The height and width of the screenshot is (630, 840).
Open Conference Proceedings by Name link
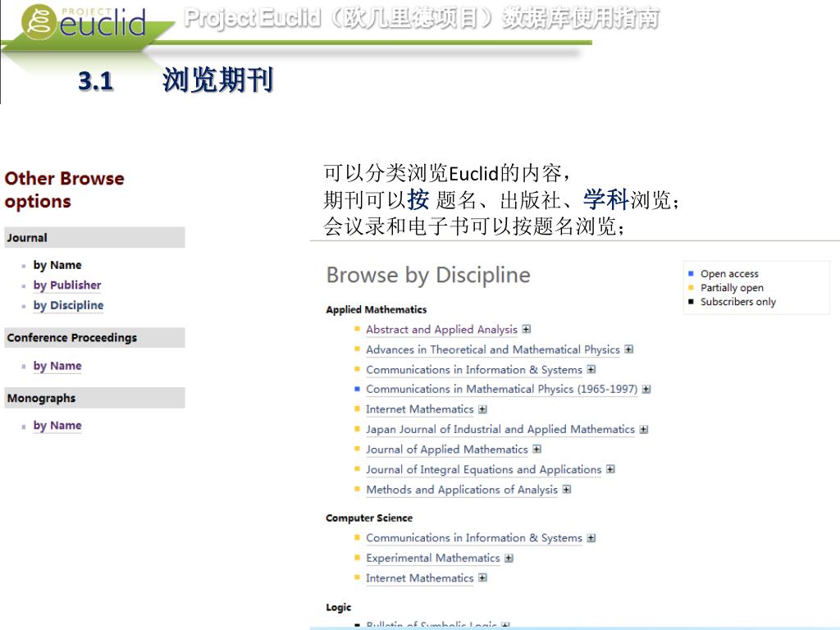coord(57,366)
